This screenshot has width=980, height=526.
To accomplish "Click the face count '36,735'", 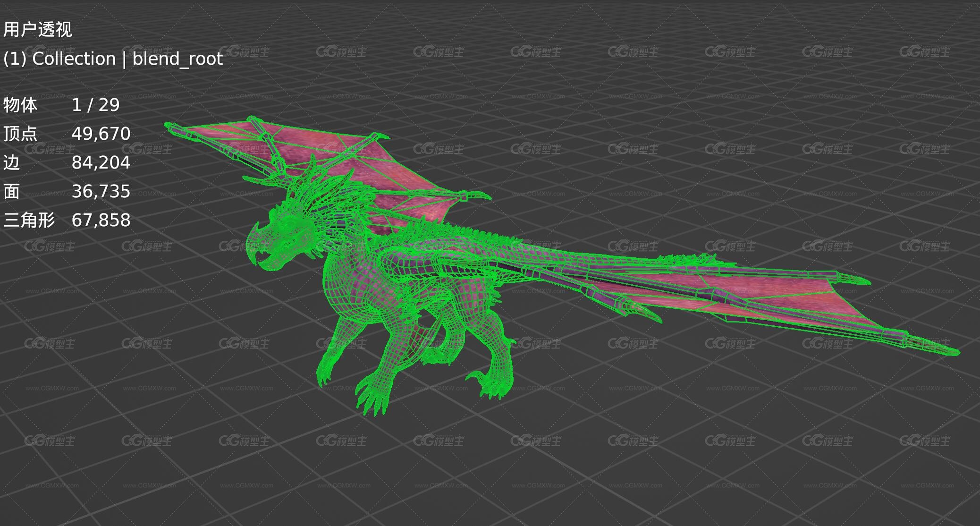I will tap(101, 191).
